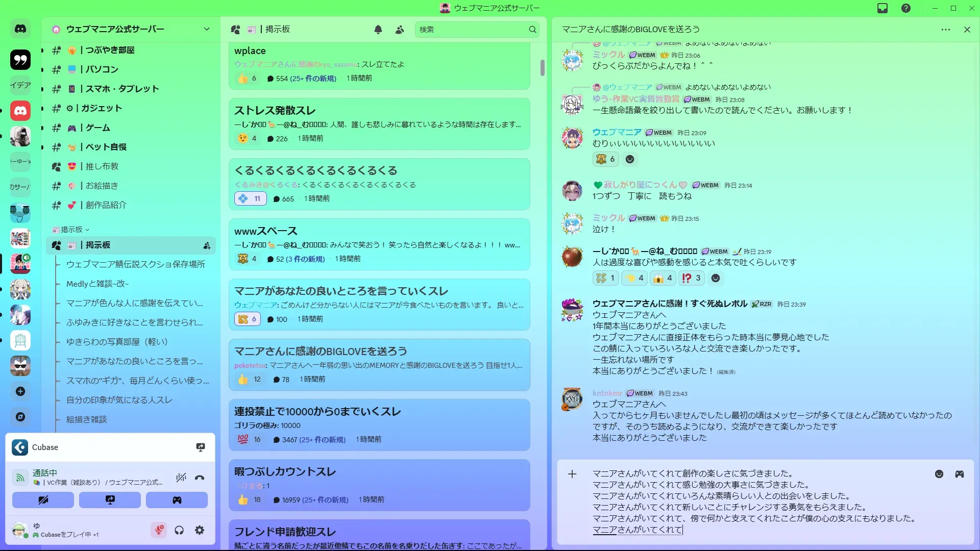Click Add a Server plus icon
Viewport: 980px width, 551px height.
point(20,391)
